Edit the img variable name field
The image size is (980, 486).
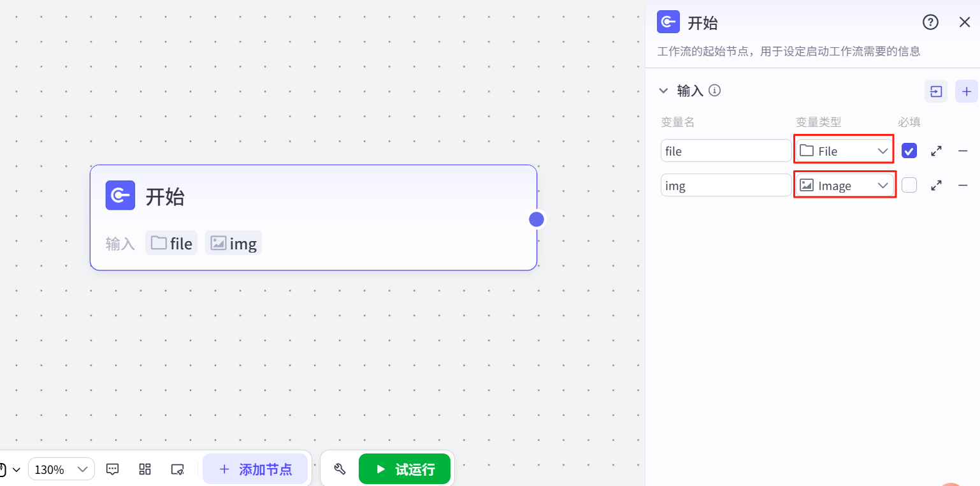tap(726, 186)
